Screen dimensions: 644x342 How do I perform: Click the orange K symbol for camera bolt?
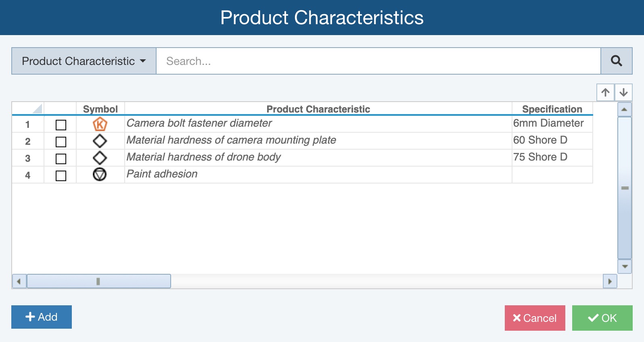100,124
